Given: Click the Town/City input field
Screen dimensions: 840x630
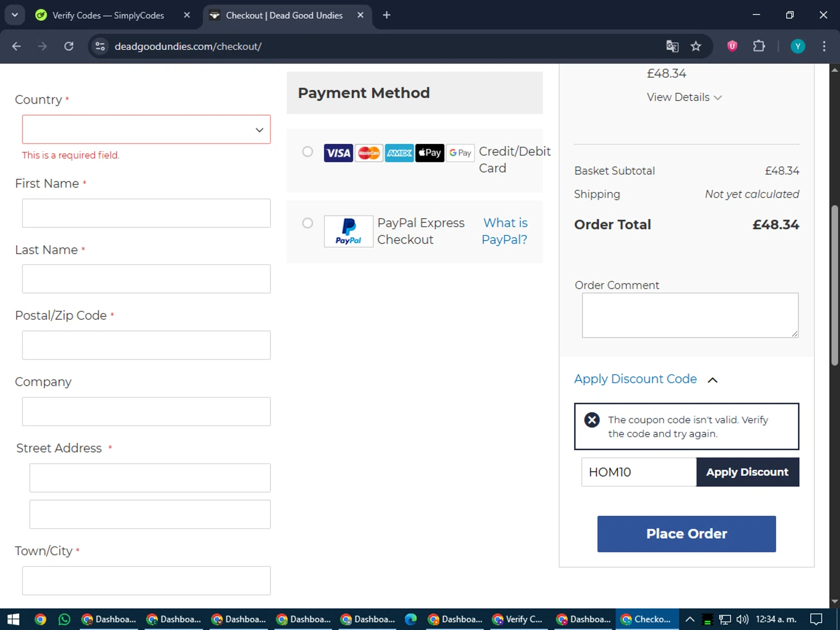Looking at the screenshot, I should [x=146, y=581].
